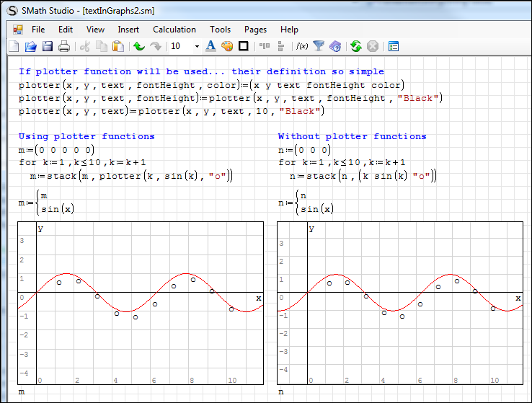Open the Insert menu
The image size is (532, 403).
(x=128, y=30)
